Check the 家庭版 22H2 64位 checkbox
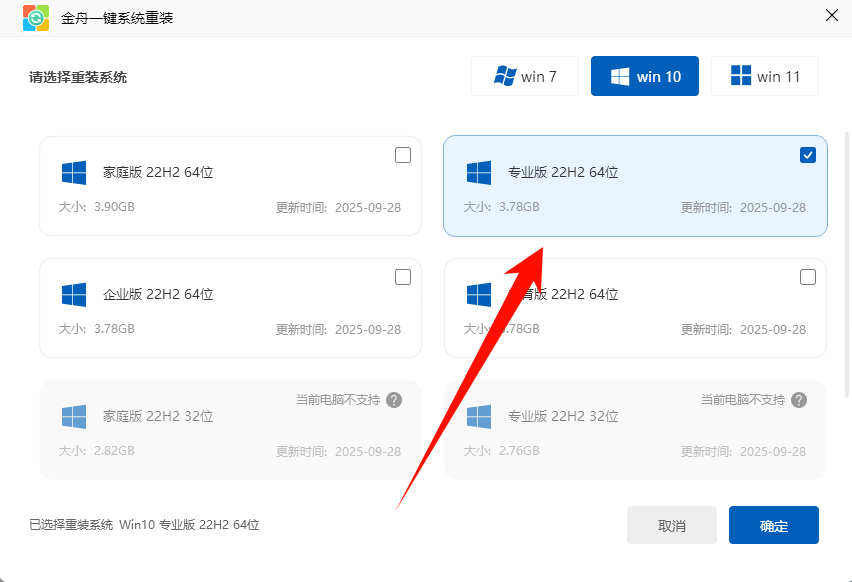The image size is (852, 582). coord(403,155)
